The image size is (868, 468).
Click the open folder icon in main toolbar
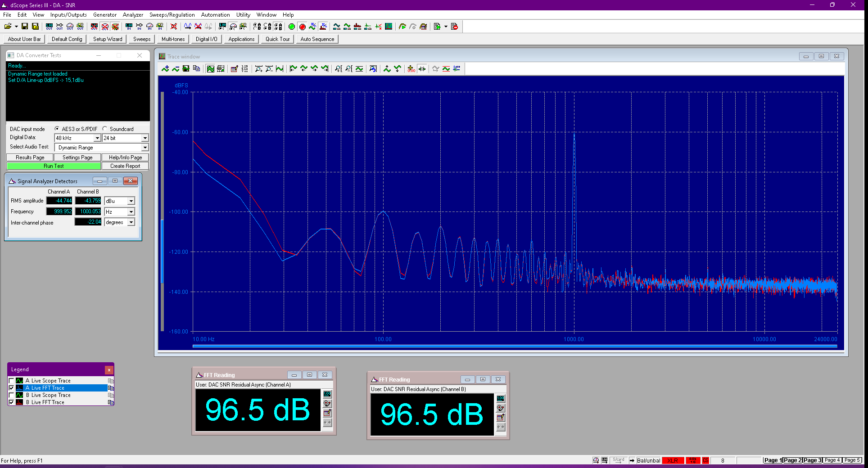[x=8, y=27]
